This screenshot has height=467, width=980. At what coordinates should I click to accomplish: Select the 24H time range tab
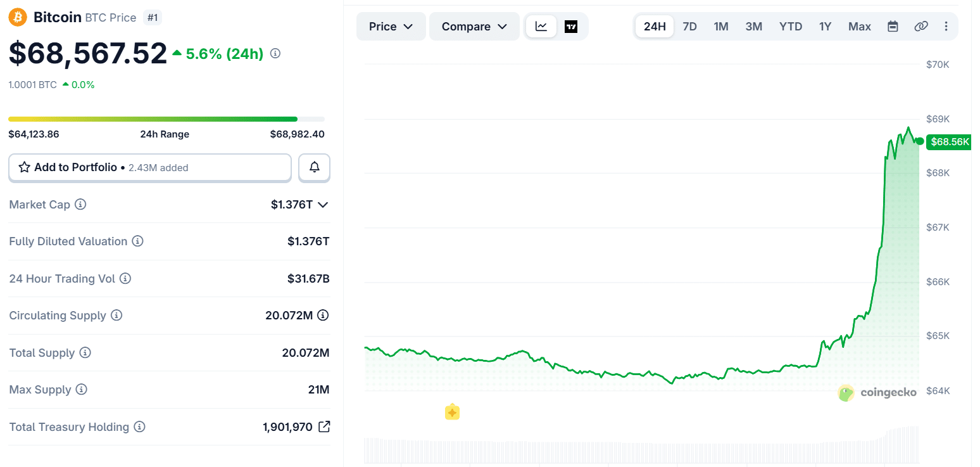655,27
